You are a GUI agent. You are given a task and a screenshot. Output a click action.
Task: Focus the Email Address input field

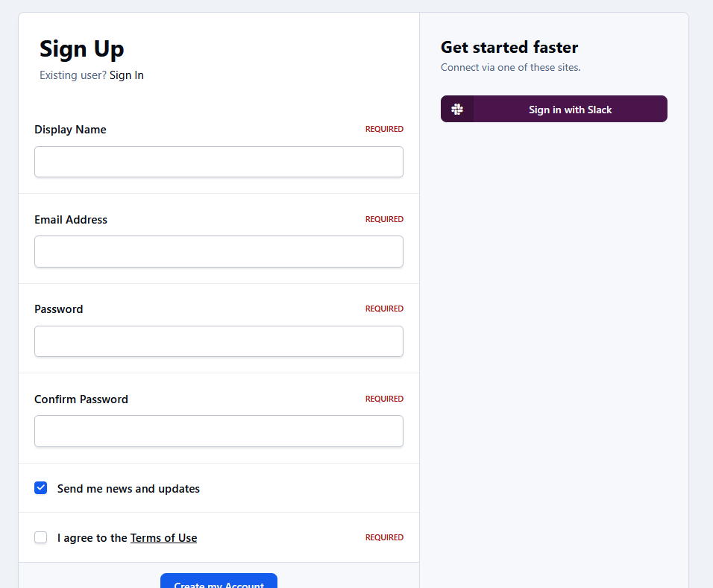[x=219, y=251]
